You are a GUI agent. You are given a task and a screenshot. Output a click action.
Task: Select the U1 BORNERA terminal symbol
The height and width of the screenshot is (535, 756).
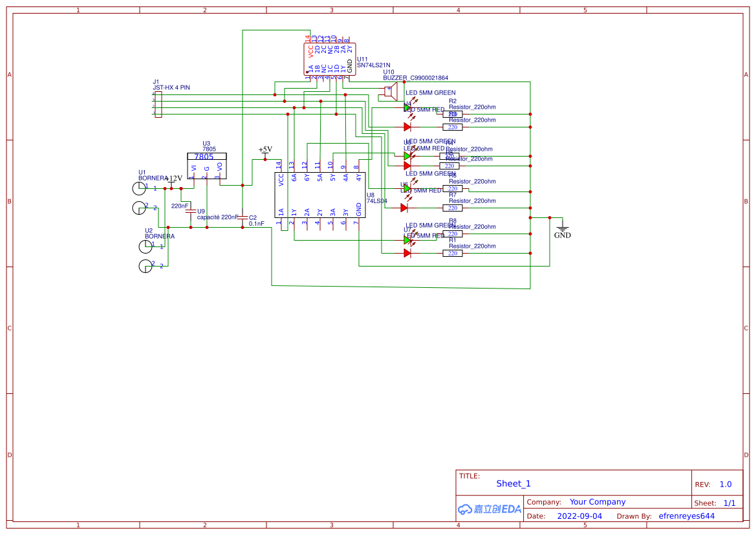pyautogui.click(x=140, y=188)
